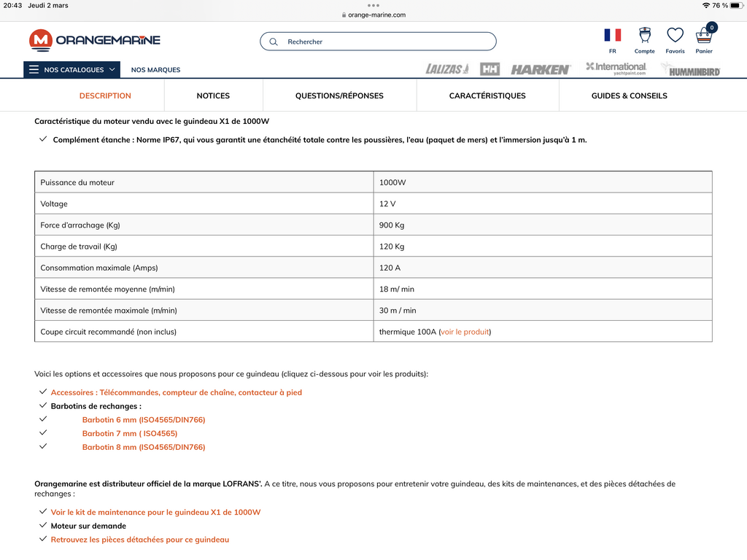Open the Nos Marques menu
This screenshot has width=747, height=560.
(x=156, y=69)
